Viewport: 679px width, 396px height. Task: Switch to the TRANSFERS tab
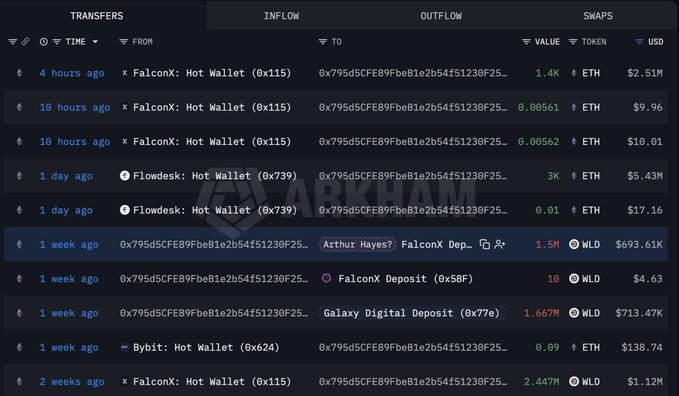pyautogui.click(x=97, y=16)
